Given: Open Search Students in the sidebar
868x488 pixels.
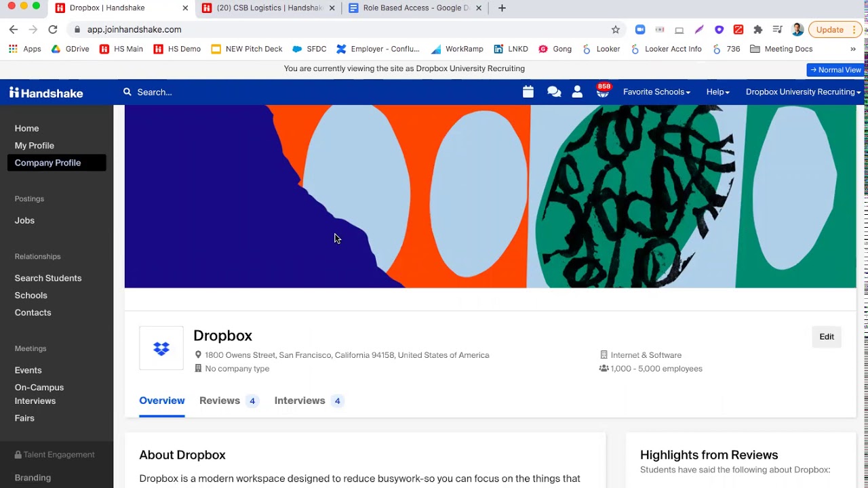Looking at the screenshot, I should [48, 278].
